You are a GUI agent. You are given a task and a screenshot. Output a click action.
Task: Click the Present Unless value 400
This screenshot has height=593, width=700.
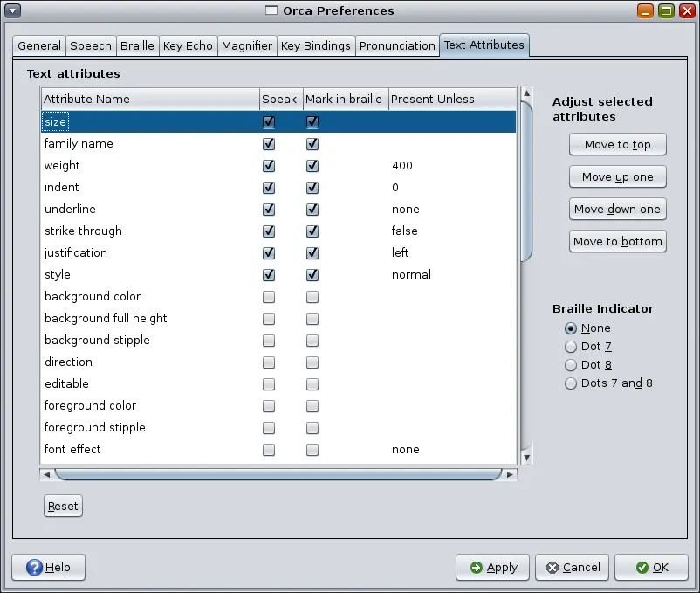(402, 166)
